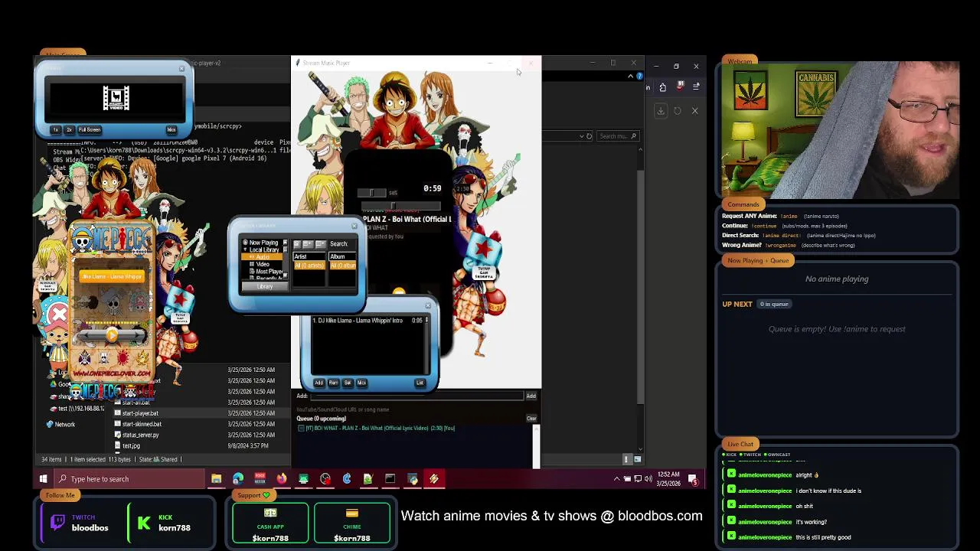Open Command Prompt from taskbar

pos(390,479)
